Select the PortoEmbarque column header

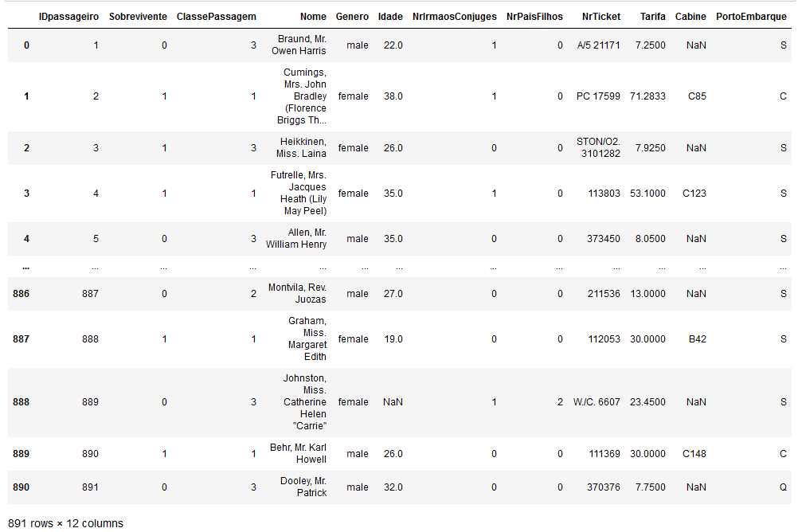(751, 16)
